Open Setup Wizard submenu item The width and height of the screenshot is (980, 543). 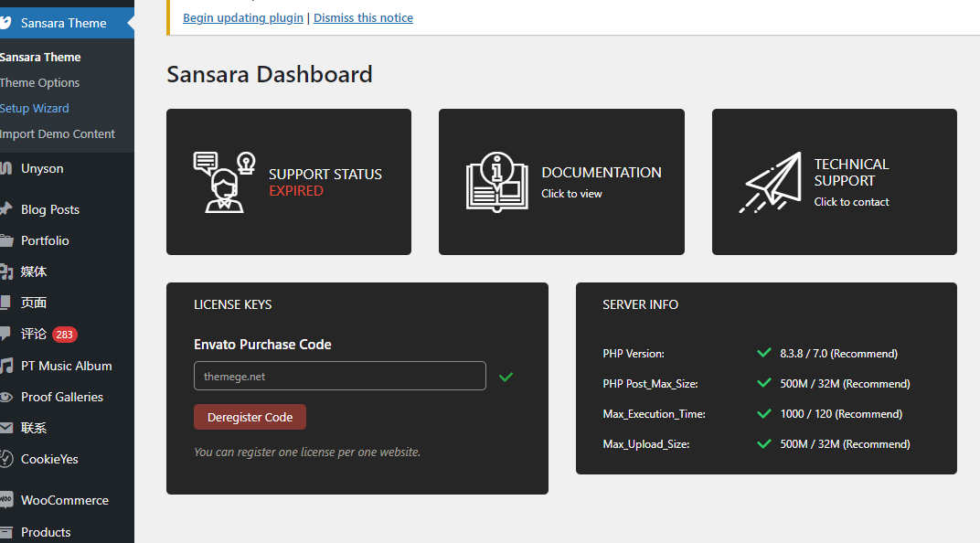click(35, 108)
